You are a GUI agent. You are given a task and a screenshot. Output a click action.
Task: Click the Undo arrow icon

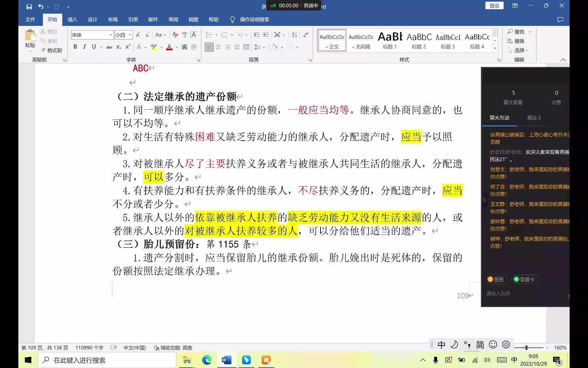41,6
